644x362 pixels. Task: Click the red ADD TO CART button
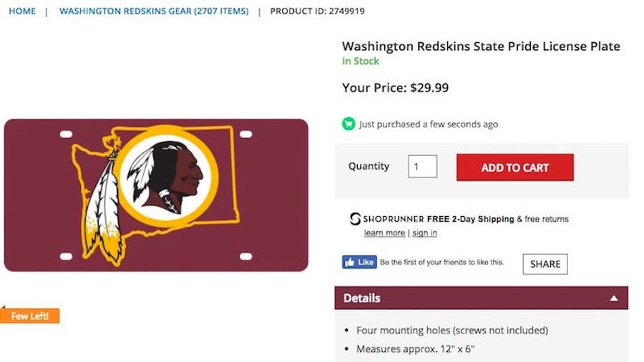click(x=515, y=167)
